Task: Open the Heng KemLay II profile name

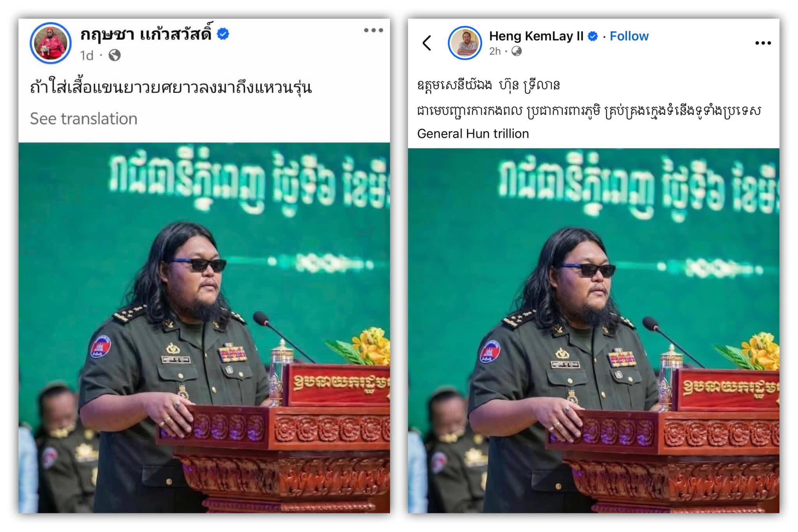Action: (536, 36)
